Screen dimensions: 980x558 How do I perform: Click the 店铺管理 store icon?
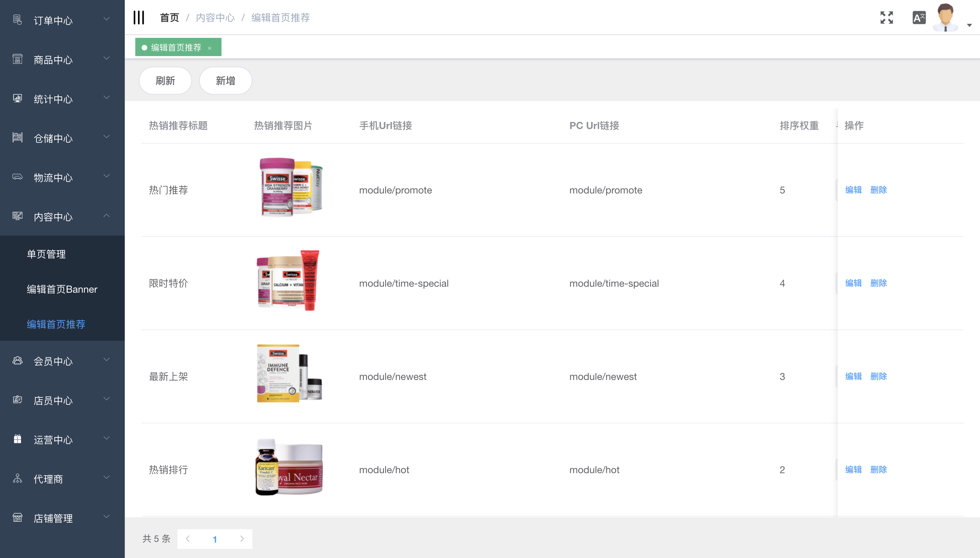tap(17, 517)
